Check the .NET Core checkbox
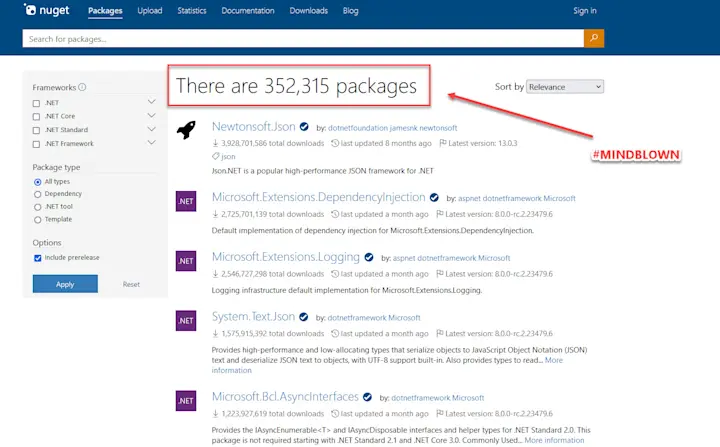The height and width of the screenshot is (447, 720). (x=36, y=117)
